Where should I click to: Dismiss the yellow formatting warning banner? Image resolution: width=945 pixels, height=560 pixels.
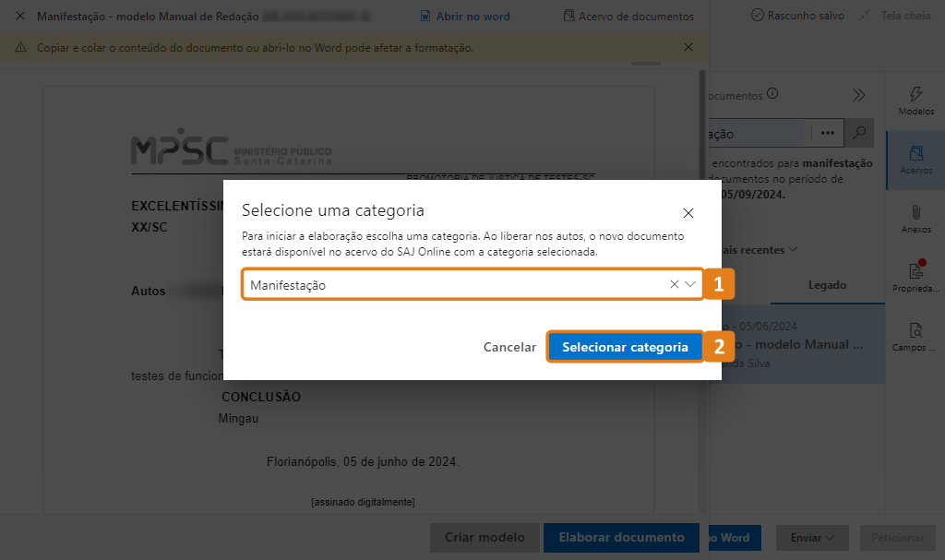point(688,47)
